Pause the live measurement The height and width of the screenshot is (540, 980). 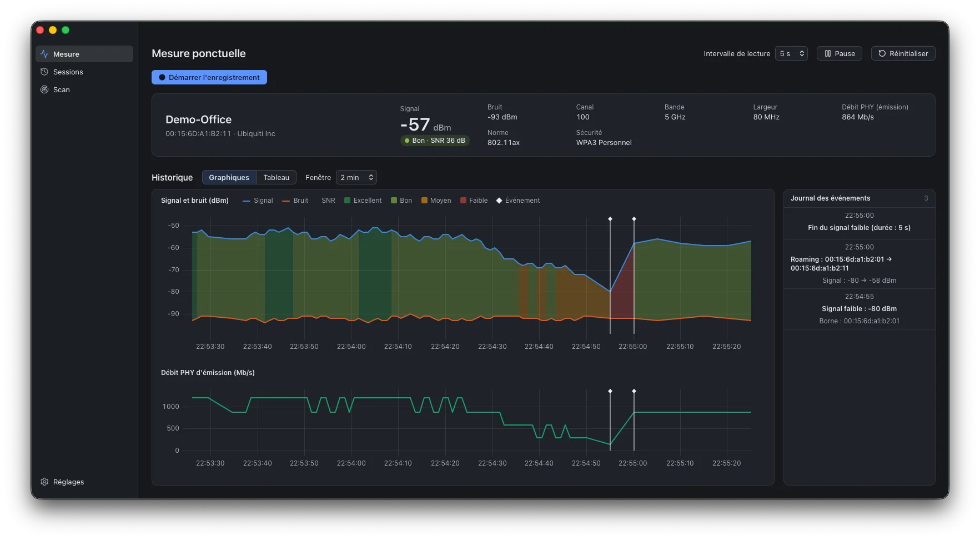click(839, 53)
